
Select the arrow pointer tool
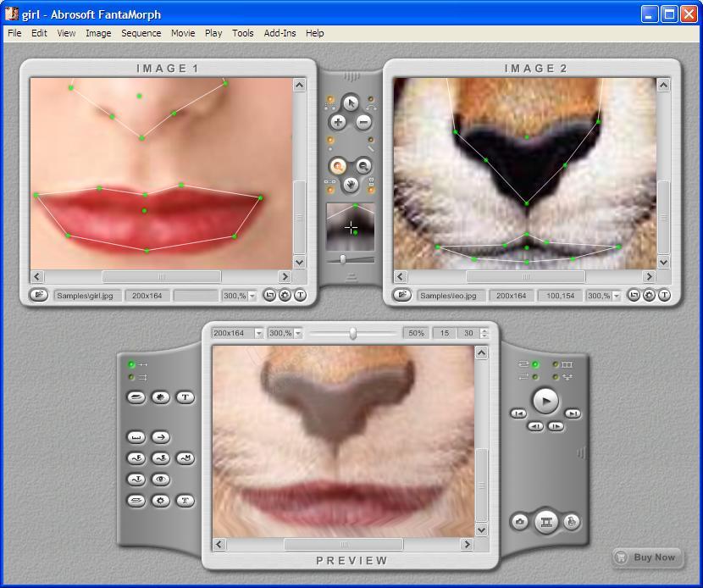[x=351, y=103]
